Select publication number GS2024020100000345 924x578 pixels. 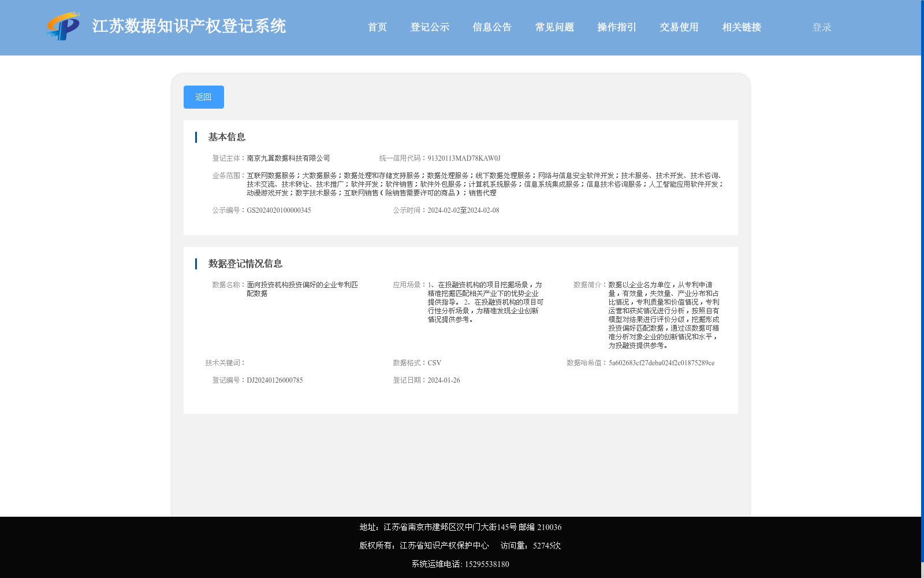(279, 210)
